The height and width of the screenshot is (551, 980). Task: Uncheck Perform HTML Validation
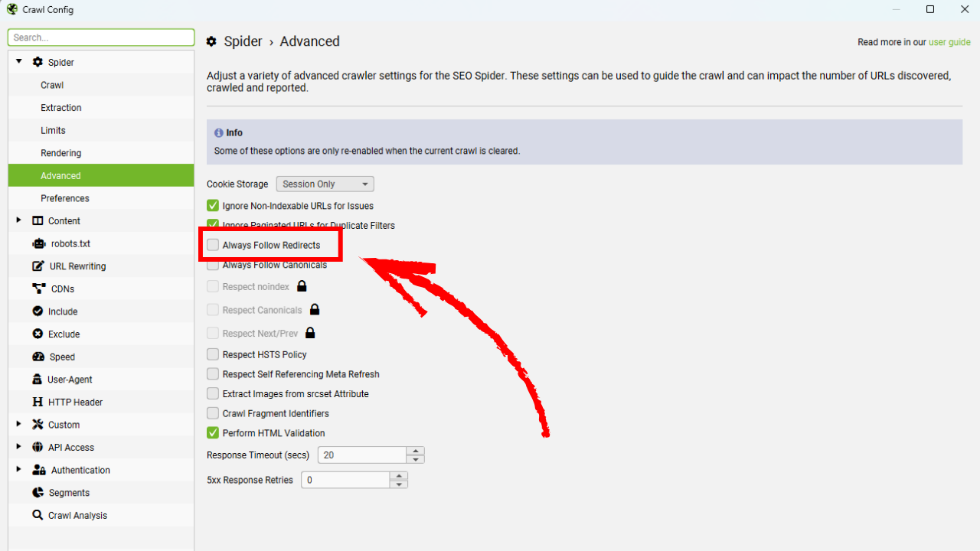tap(213, 433)
